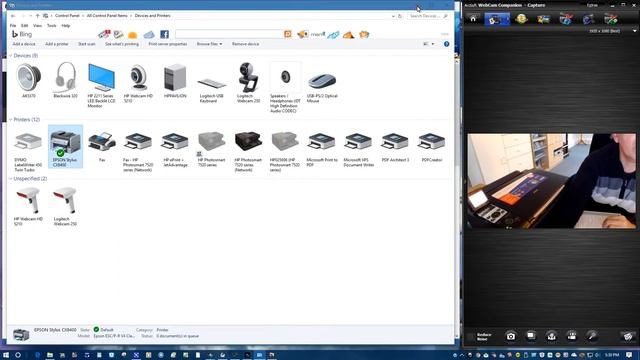Open the address bar history dropdown

click(x=393, y=16)
